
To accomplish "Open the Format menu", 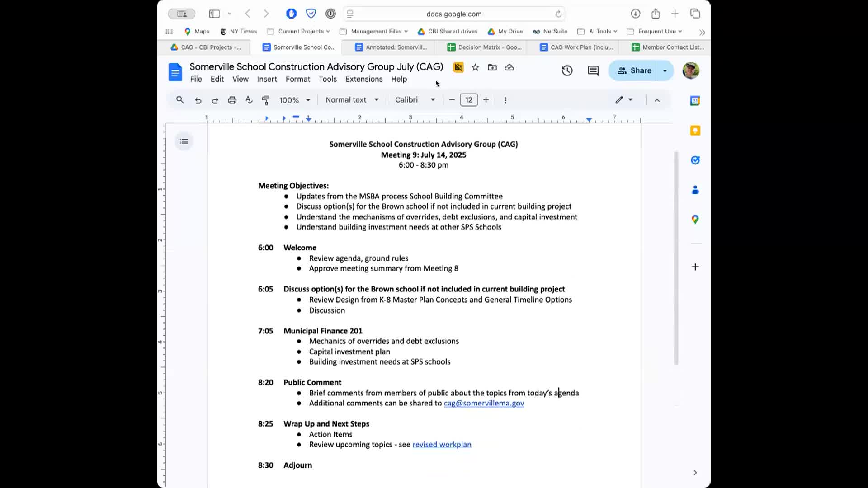I will [x=298, y=79].
